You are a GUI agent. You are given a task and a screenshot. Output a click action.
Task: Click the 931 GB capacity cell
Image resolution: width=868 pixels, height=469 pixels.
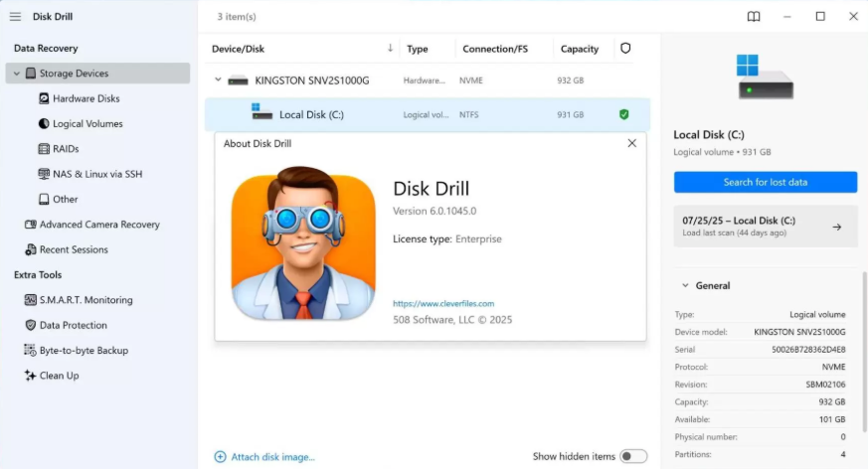coord(570,114)
